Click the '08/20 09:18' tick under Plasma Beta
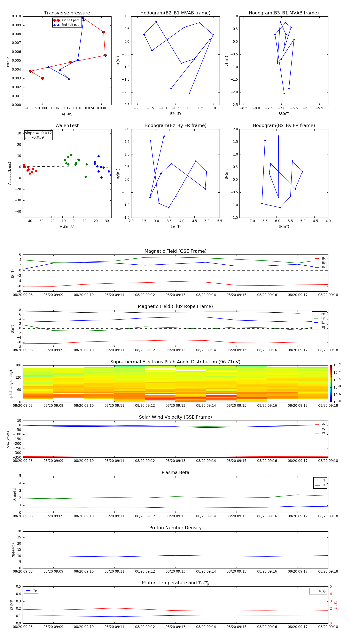 click(x=328, y=516)
